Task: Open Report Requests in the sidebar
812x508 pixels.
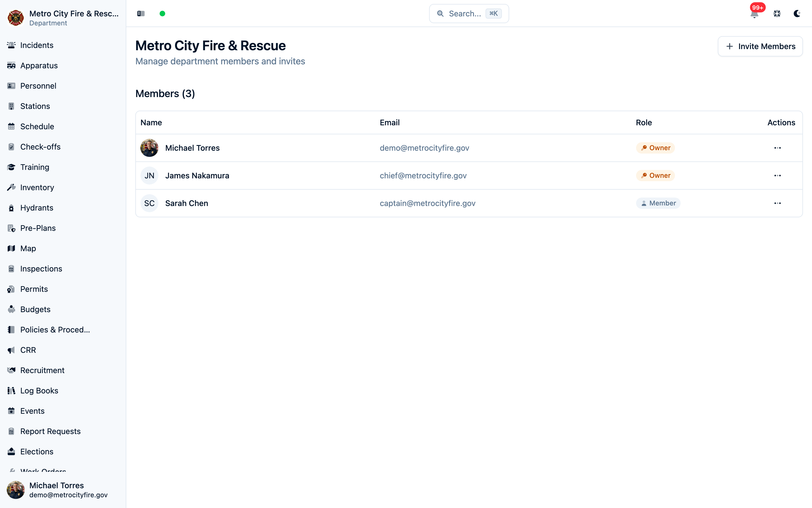Action: pyautogui.click(x=63, y=431)
